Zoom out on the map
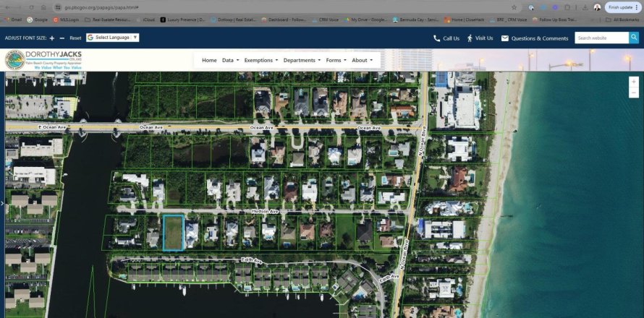 (634, 93)
